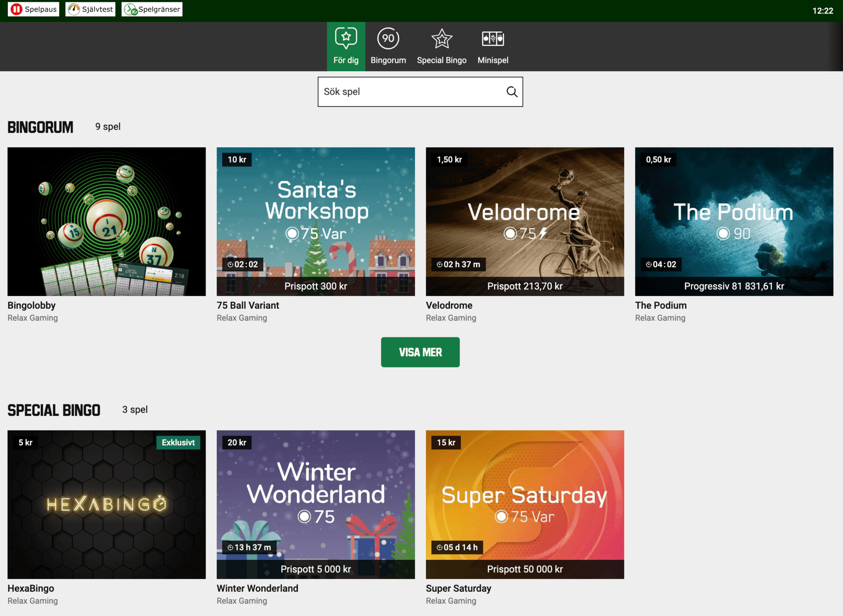Click the Santa's Workshop countdown timer
This screenshot has height=616, width=843.
tap(243, 264)
